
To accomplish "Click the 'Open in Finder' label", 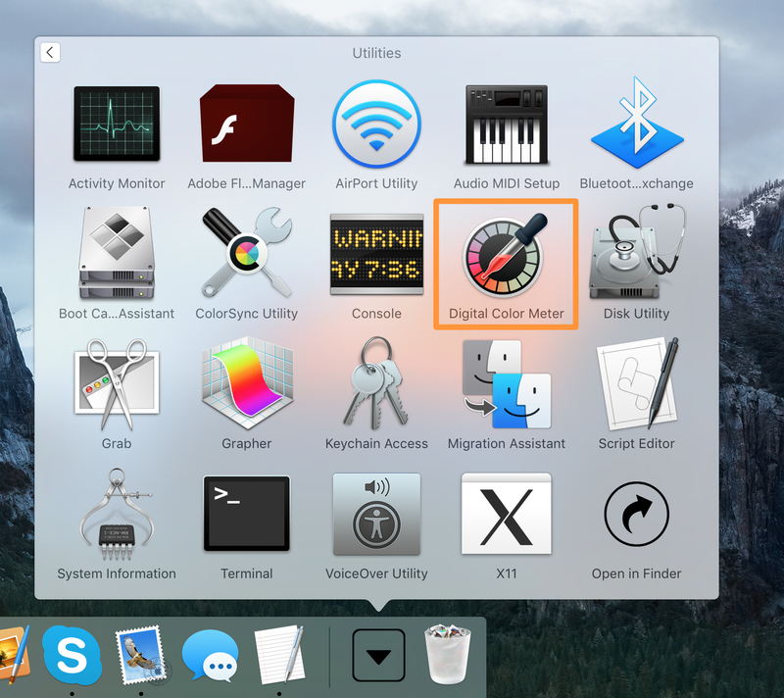I will 636,573.
